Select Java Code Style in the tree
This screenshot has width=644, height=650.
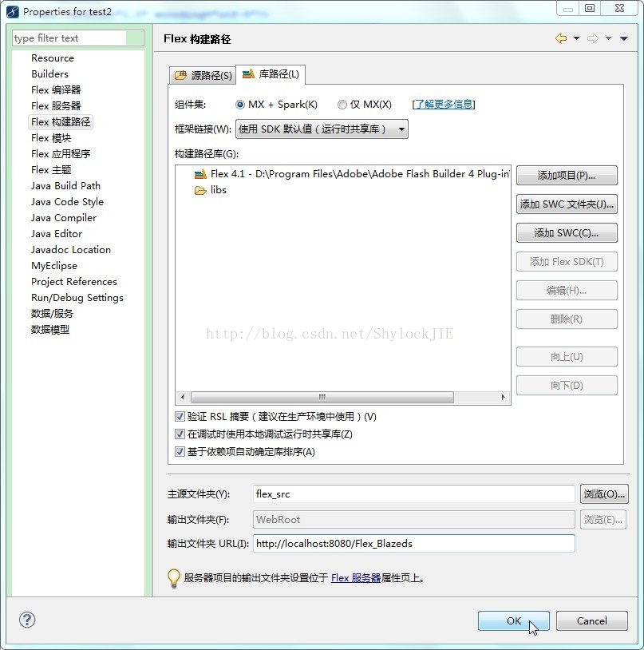[x=67, y=202]
